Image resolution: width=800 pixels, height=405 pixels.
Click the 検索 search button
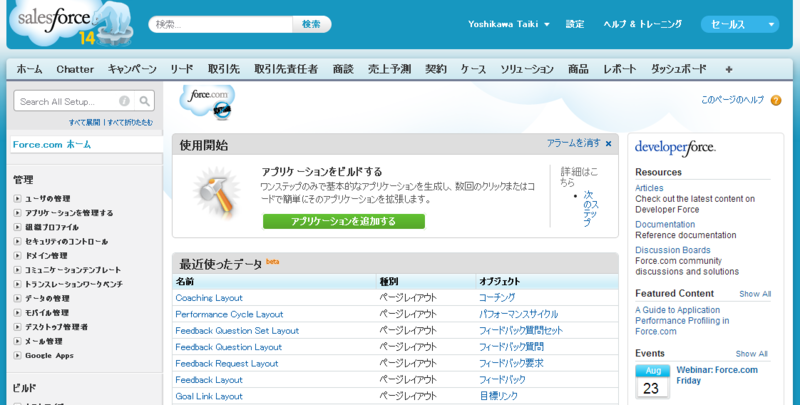click(311, 24)
